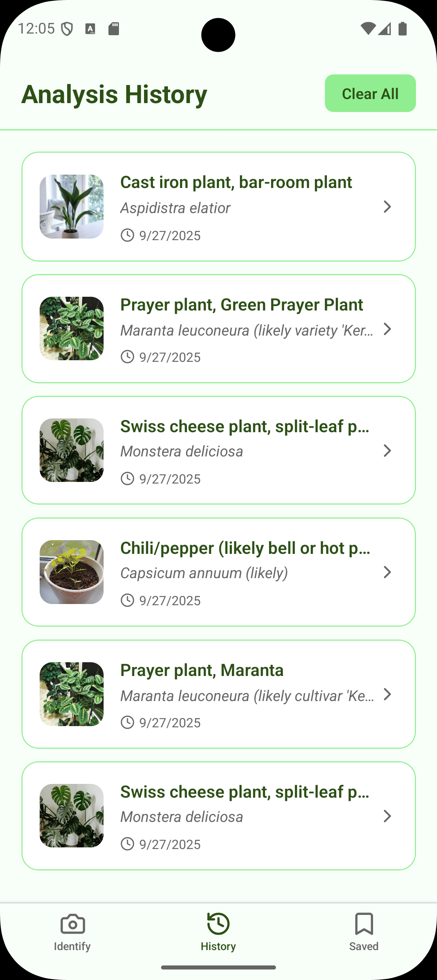Viewport: 437px width, 980px height.
Task: Expand Chili/pepper entry via its chevron
Action: [x=387, y=572]
